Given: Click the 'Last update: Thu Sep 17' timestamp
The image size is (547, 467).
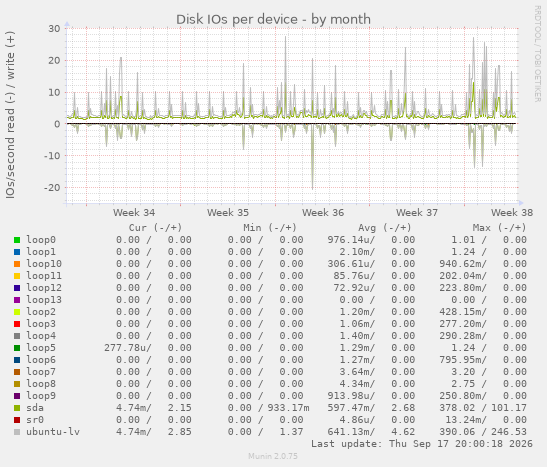Looking at the screenshot, I should pos(422,444).
